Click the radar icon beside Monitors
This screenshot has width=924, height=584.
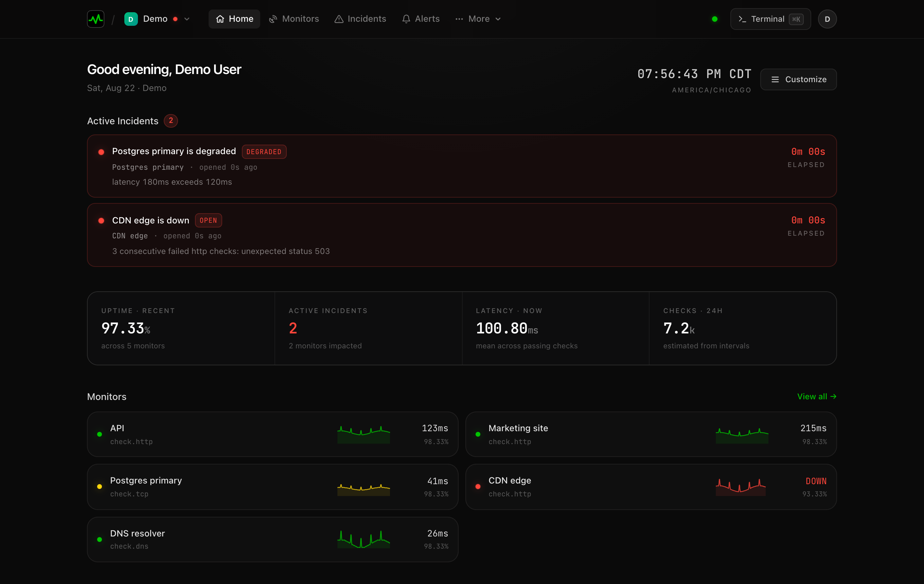point(273,19)
